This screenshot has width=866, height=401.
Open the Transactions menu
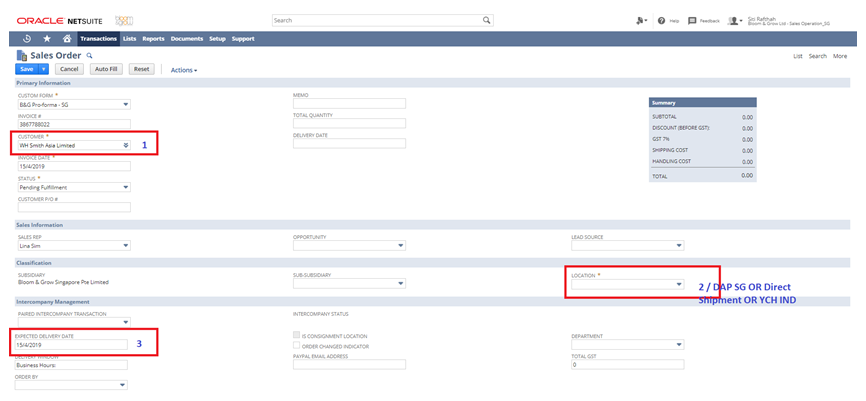pyautogui.click(x=98, y=39)
